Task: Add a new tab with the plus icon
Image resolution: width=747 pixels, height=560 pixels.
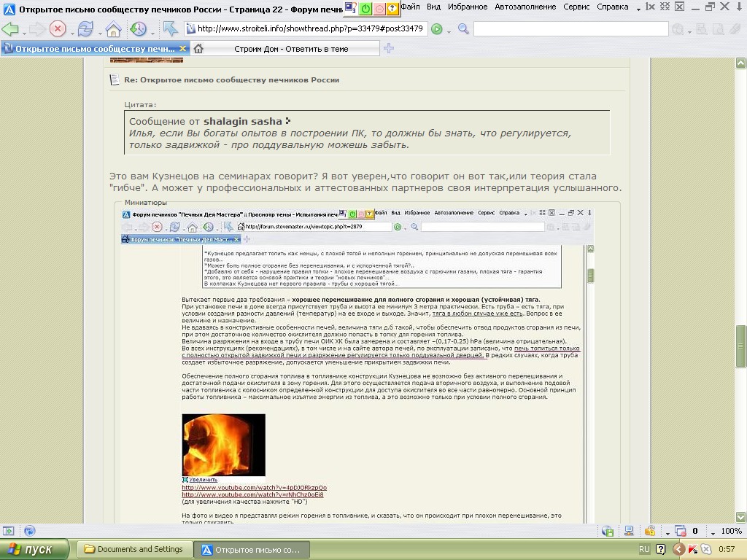Action: click(x=389, y=48)
